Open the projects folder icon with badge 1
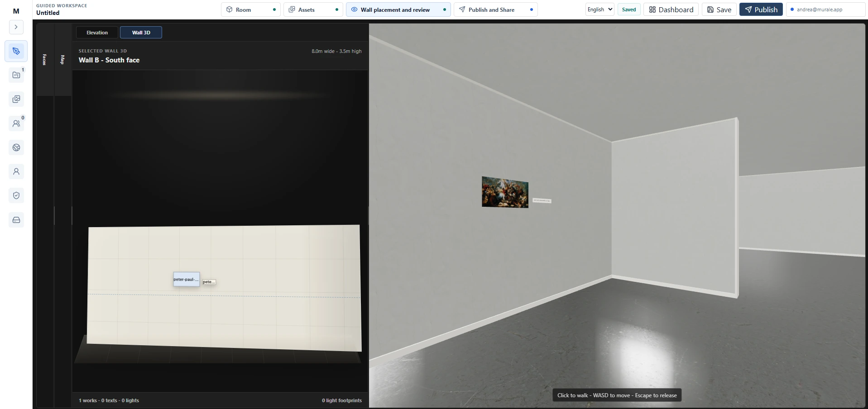This screenshot has height=409, width=868. 16,75
